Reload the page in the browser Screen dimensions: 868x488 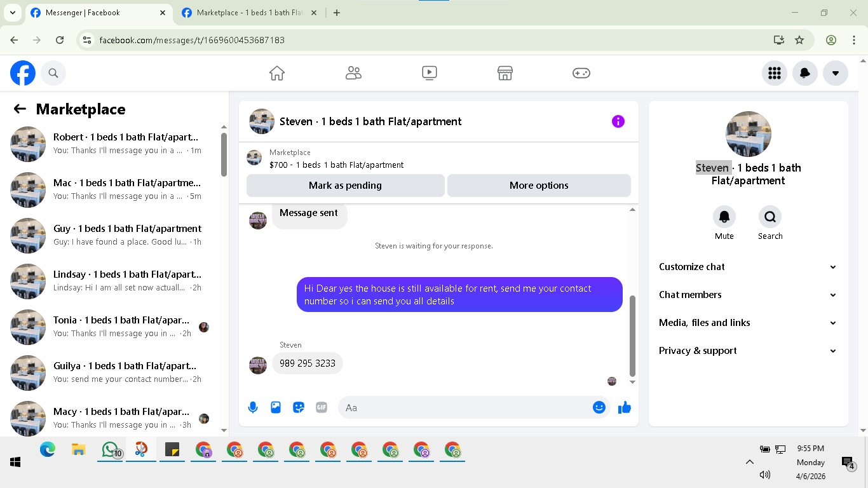coord(60,40)
